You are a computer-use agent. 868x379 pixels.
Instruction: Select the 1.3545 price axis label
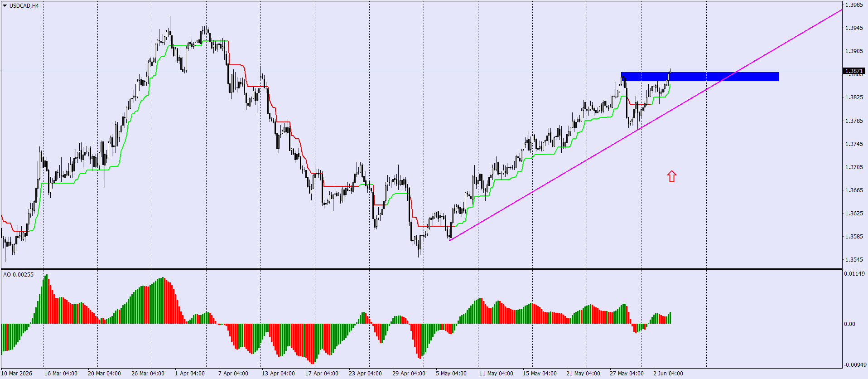[854, 260]
